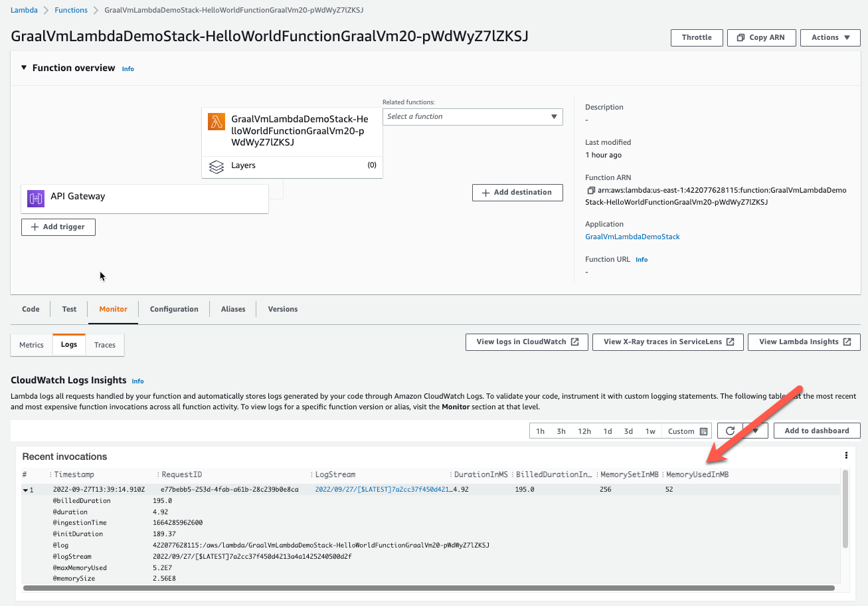
Task: Click View X-Ray traces in ServiceLens
Action: click(667, 342)
